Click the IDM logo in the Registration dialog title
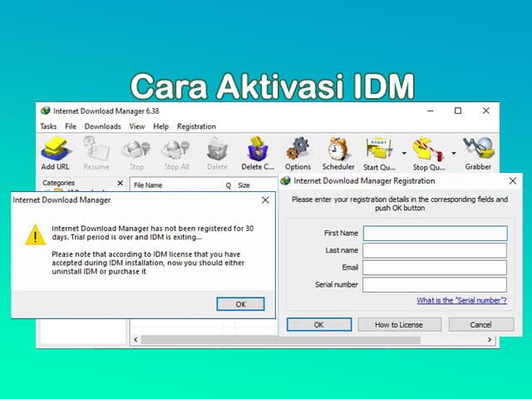Screen dimensions: 532x399 [286, 181]
